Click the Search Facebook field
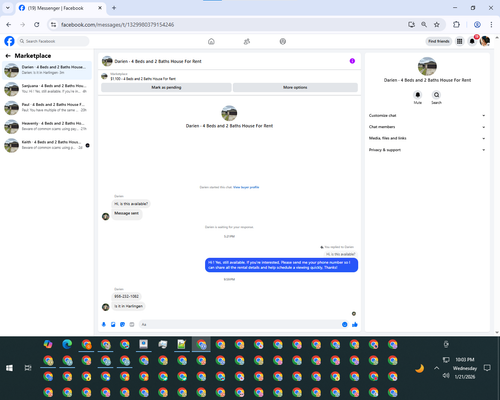The height and width of the screenshot is (400, 500). 53,41
